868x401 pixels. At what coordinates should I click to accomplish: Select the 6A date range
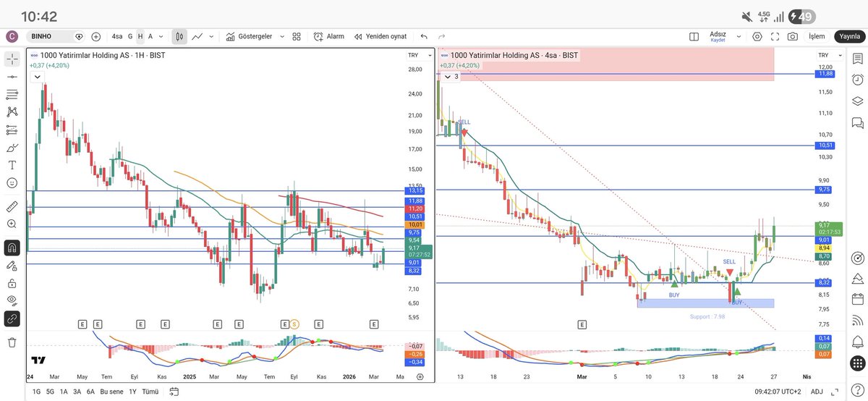90,392
